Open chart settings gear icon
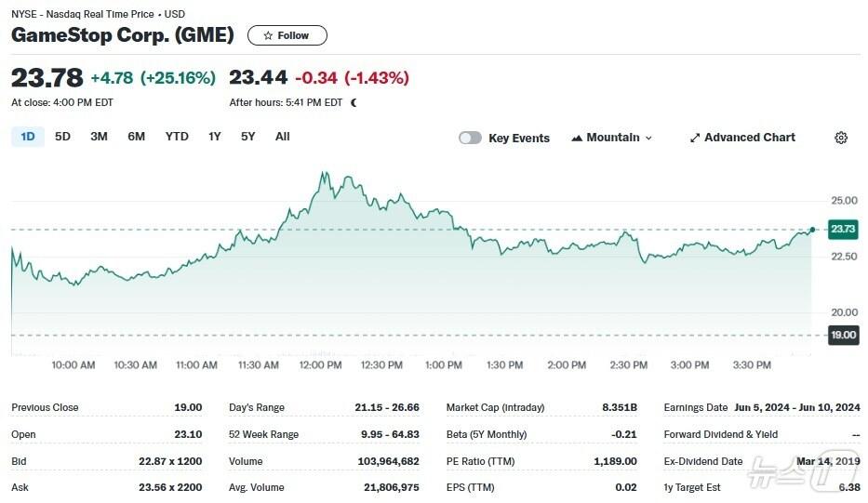The image size is (868, 503). [841, 138]
